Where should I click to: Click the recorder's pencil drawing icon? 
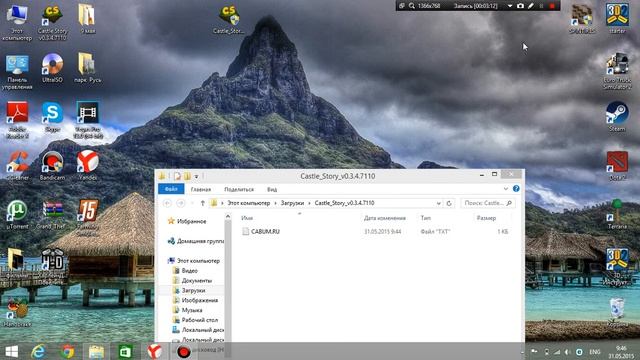point(531,6)
